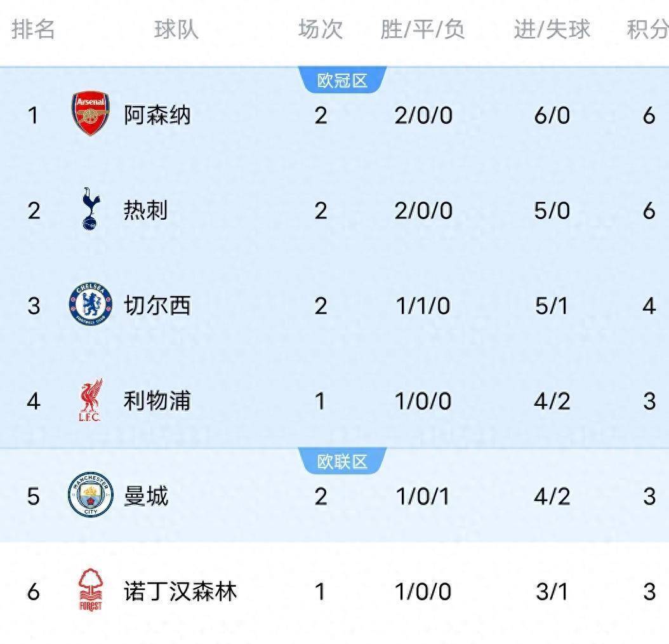Click the 场次 column header
This screenshot has height=644, width=669.
[x=321, y=29]
